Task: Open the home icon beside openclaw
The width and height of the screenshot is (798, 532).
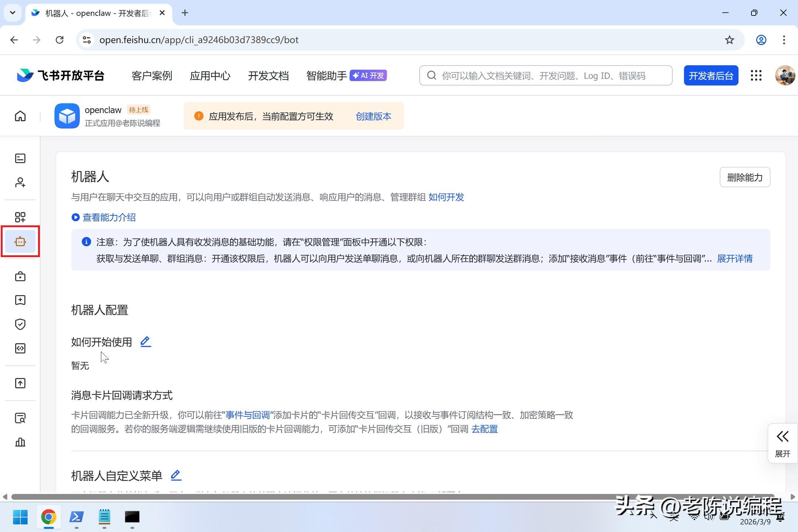Action: tap(20, 116)
